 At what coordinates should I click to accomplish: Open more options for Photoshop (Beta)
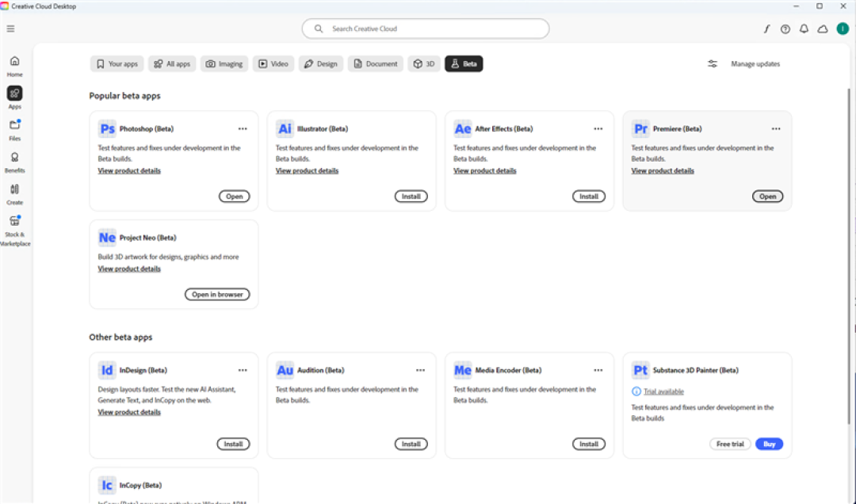click(x=243, y=129)
